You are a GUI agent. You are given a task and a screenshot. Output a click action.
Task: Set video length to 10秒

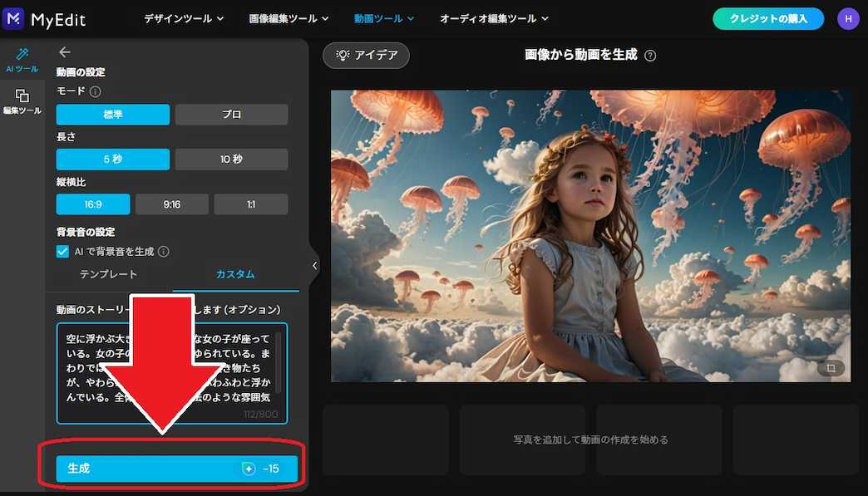coord(231,159)
